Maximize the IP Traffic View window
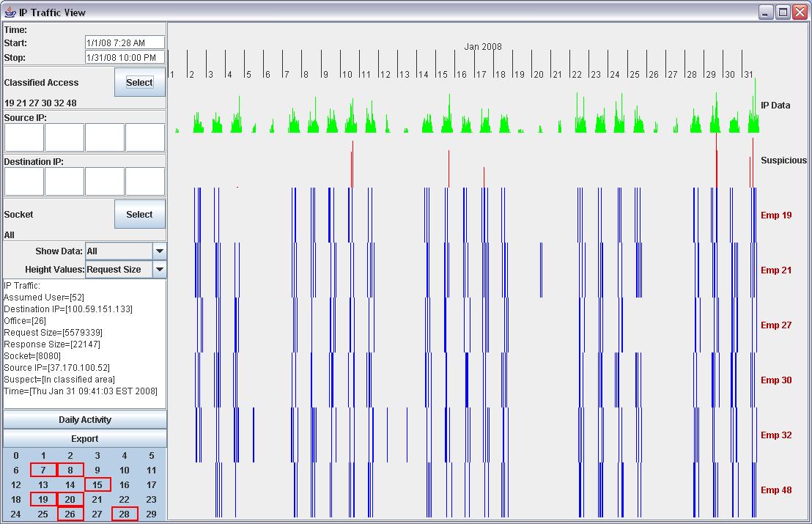812x524 pixels. 783,12
